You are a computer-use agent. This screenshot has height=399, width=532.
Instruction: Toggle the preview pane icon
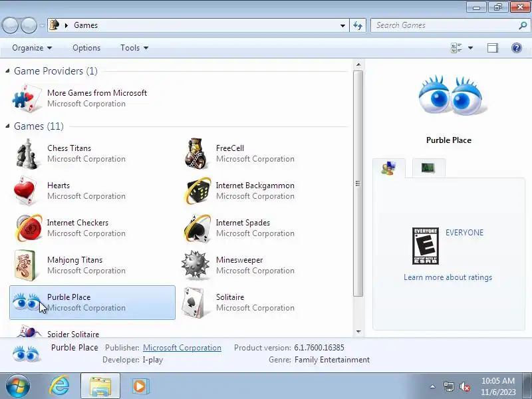[493, 48]
